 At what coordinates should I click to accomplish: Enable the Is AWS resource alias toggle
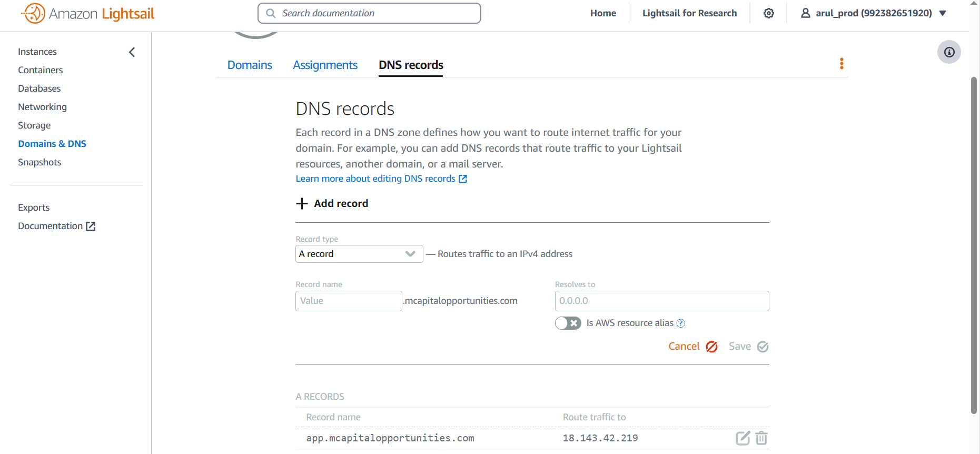point(568,323)
